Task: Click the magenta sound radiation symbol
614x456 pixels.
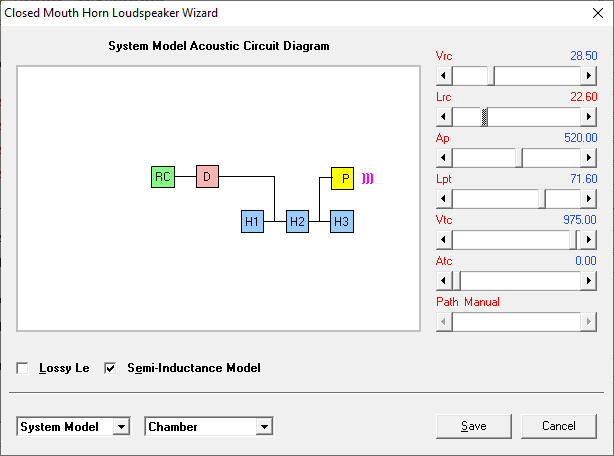Action: coord(367,178)
